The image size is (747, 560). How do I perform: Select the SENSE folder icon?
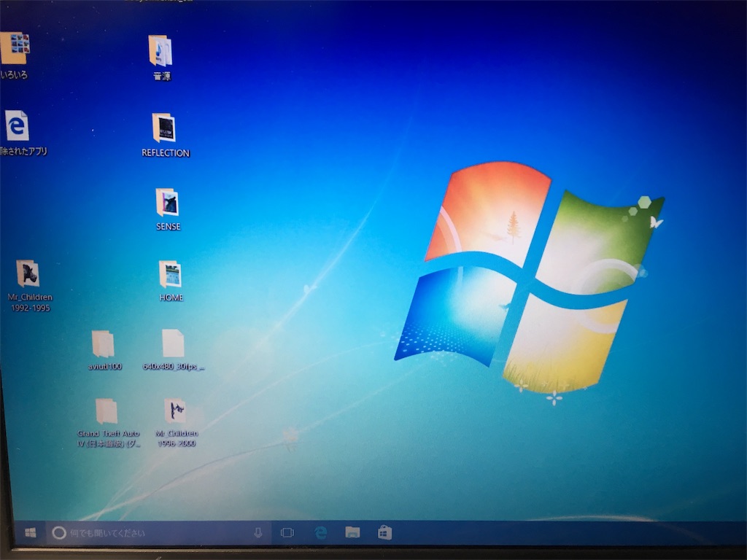167,202
